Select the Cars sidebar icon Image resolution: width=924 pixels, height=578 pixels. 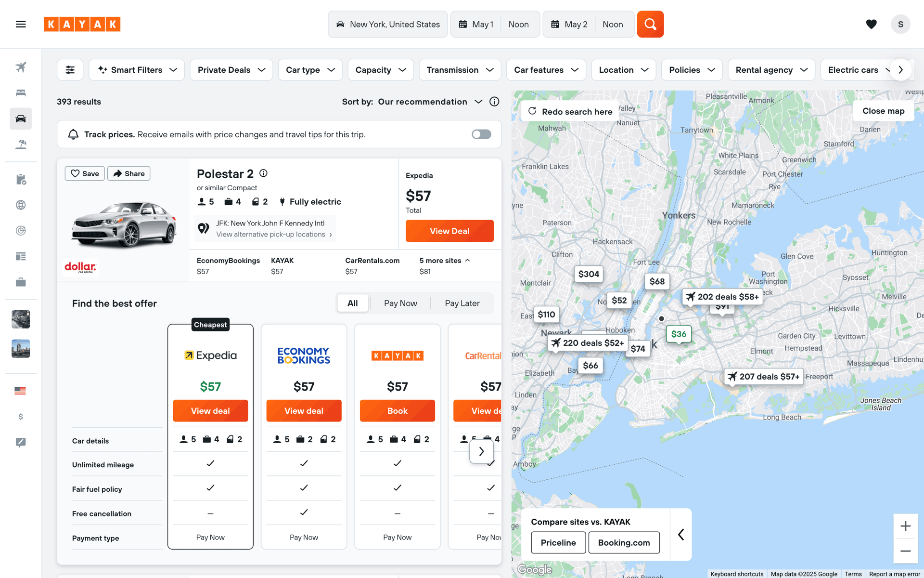(x=21, y=118)
